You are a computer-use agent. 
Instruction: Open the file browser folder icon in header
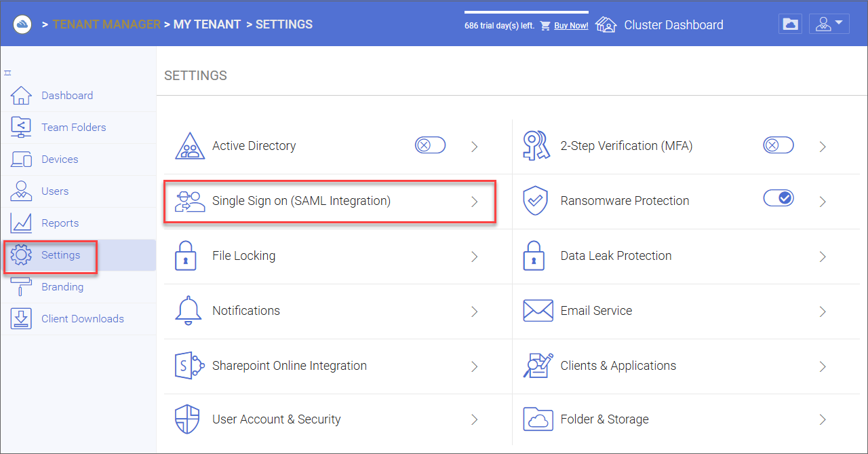790,24
